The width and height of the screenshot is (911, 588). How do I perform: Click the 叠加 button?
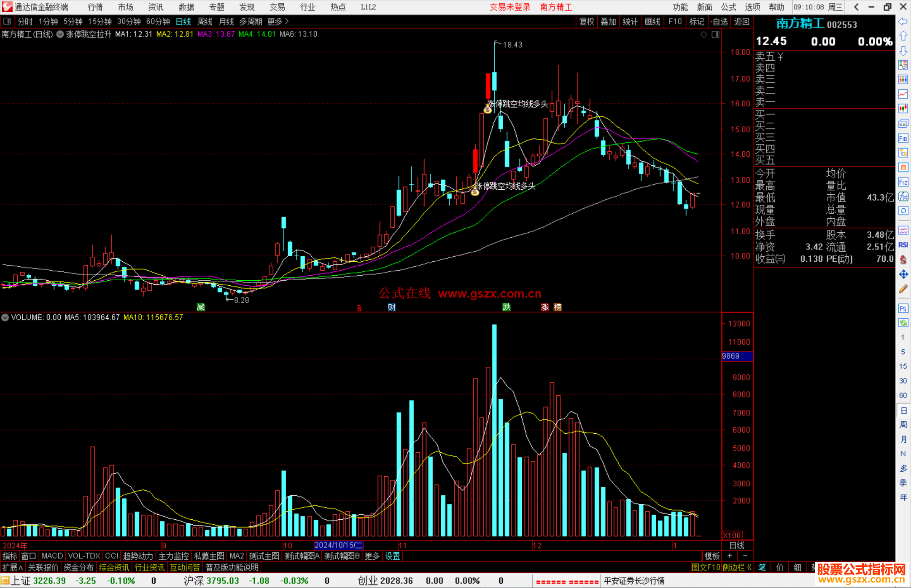coord(608,21)
